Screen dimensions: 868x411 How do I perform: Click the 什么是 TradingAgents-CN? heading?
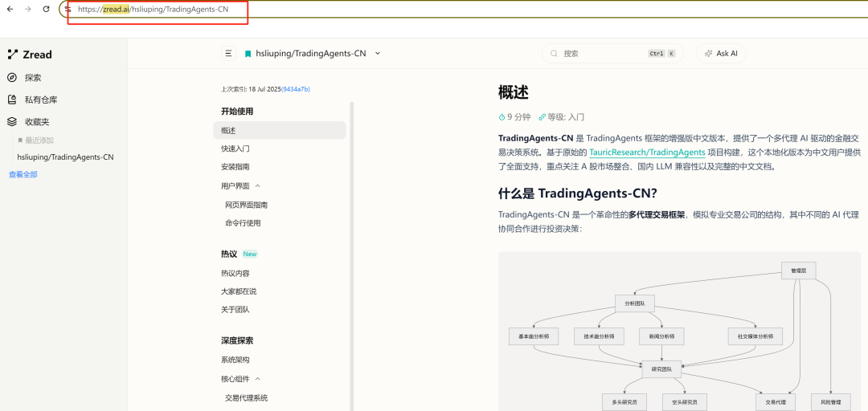[x=577, y=194]
